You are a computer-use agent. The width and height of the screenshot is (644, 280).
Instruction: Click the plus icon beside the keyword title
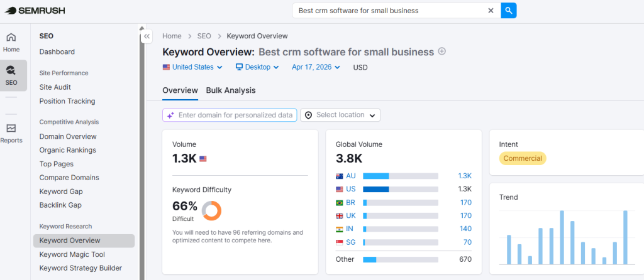(442, 51)
